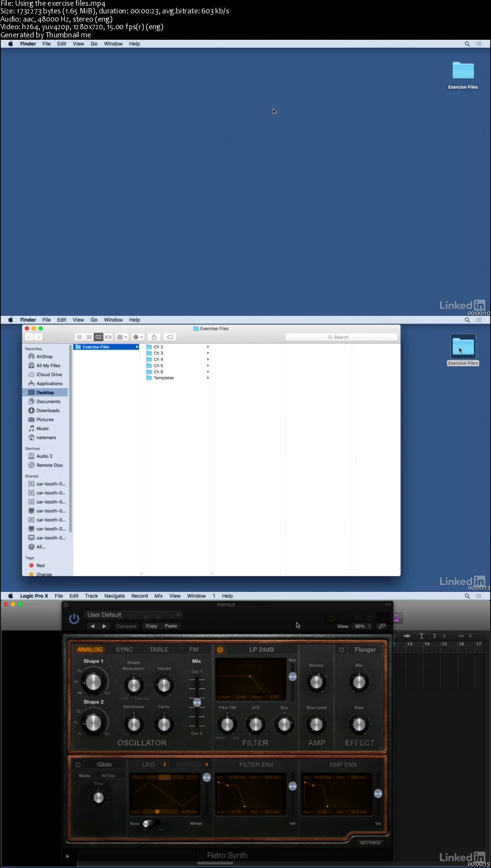Toggle the Compare button in plug-in header

[126, 626]
